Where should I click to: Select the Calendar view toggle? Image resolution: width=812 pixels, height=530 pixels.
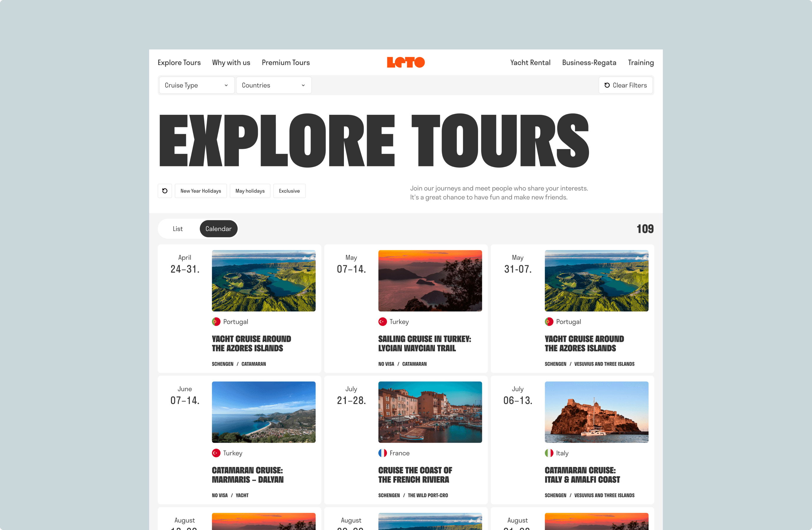tap(218, 229)
